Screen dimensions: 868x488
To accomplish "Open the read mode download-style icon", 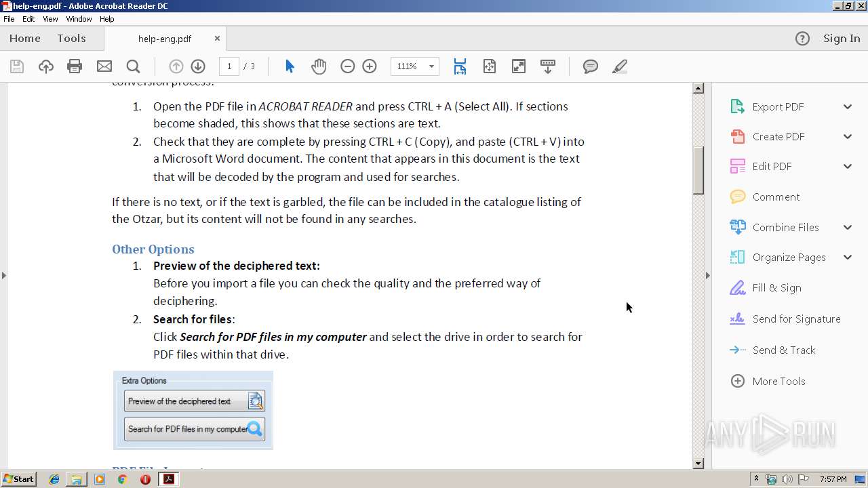I will (x=548, y=66).
